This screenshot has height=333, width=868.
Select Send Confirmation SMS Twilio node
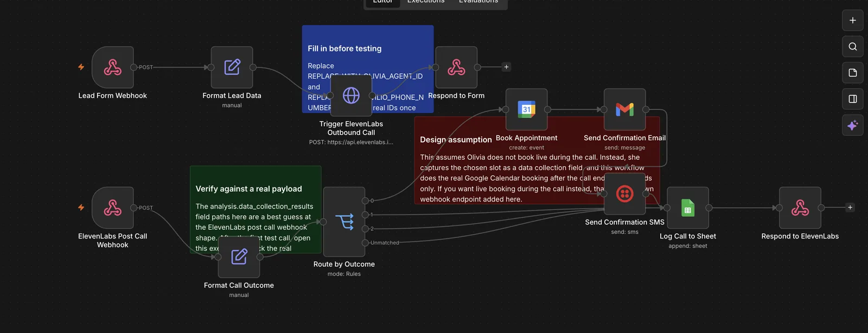pos(624,194)
